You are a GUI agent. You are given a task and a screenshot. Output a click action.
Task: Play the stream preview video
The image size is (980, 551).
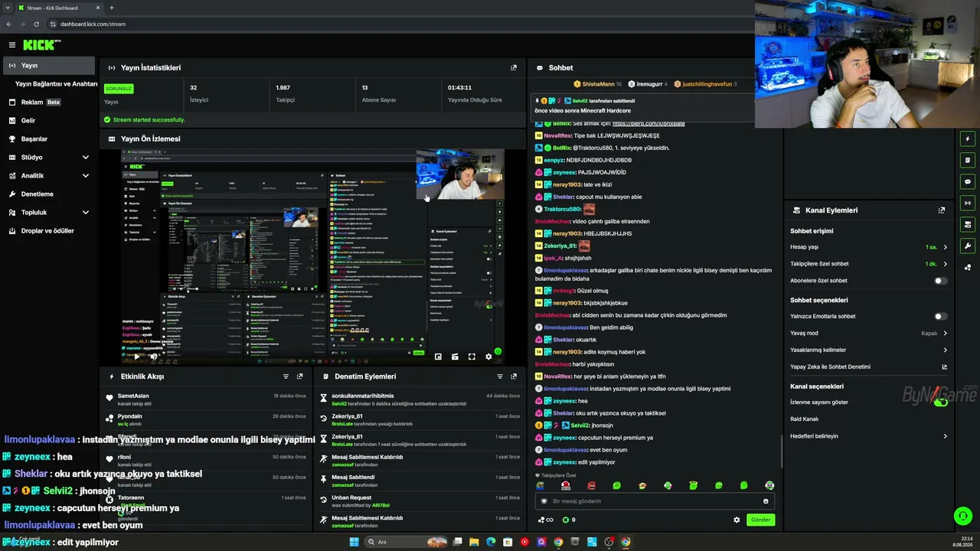137,357
